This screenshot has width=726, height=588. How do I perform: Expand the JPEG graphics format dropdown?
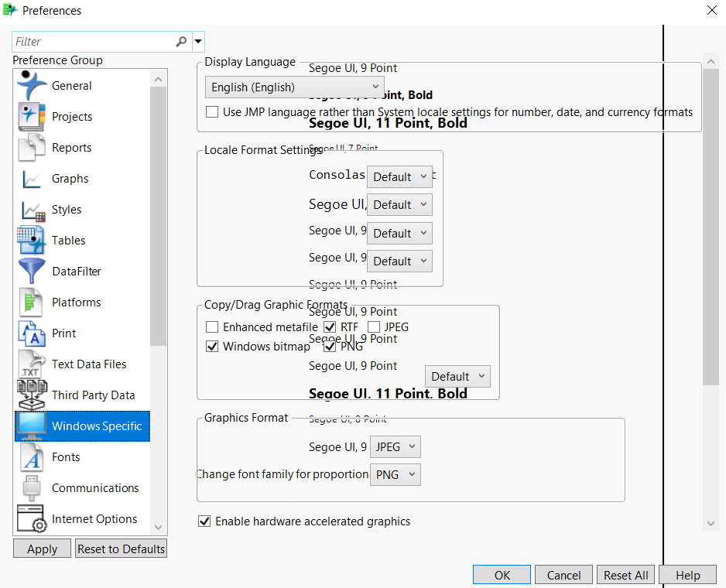tap(396, 446)
